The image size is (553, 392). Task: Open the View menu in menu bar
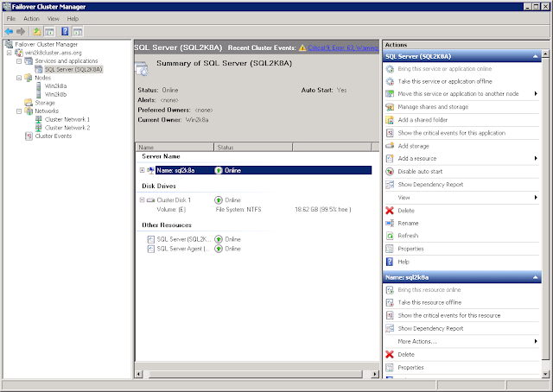54,19
